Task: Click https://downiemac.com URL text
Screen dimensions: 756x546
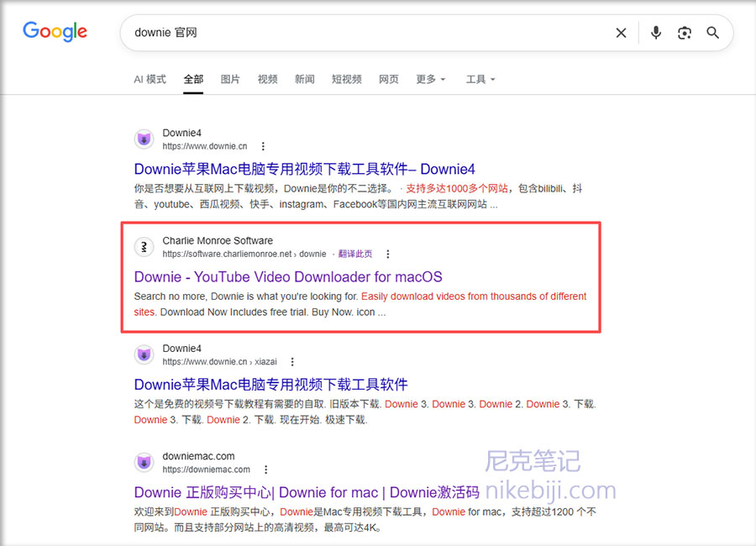Action: (207, 470)
